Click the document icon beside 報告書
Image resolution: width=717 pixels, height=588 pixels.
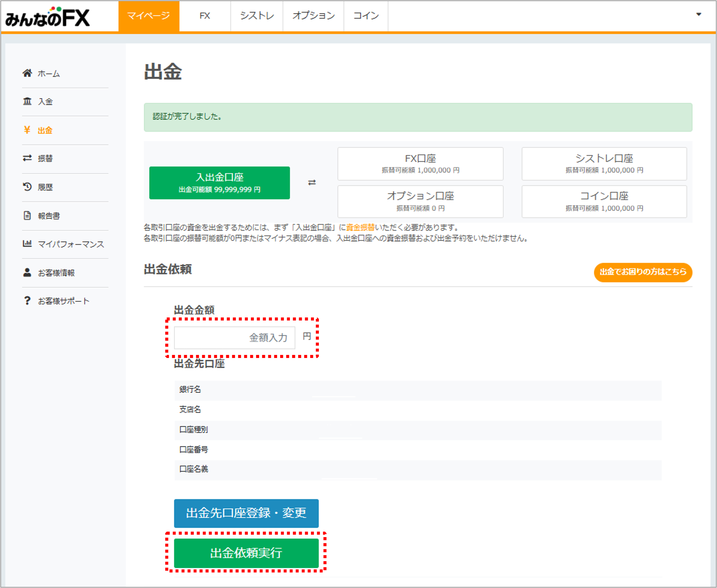click(27, 216)
